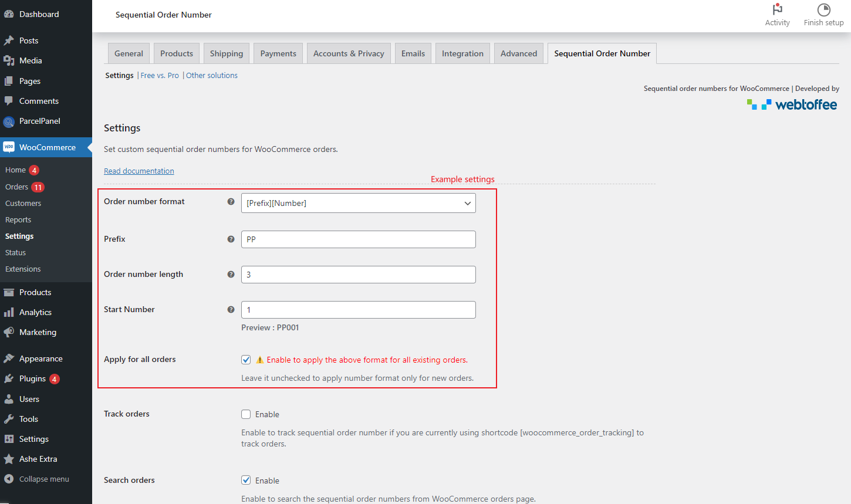The width and height of the screenshot is (851, 504).
Task: Open the Activity flag icon
Action: click(x=777, y=9)
